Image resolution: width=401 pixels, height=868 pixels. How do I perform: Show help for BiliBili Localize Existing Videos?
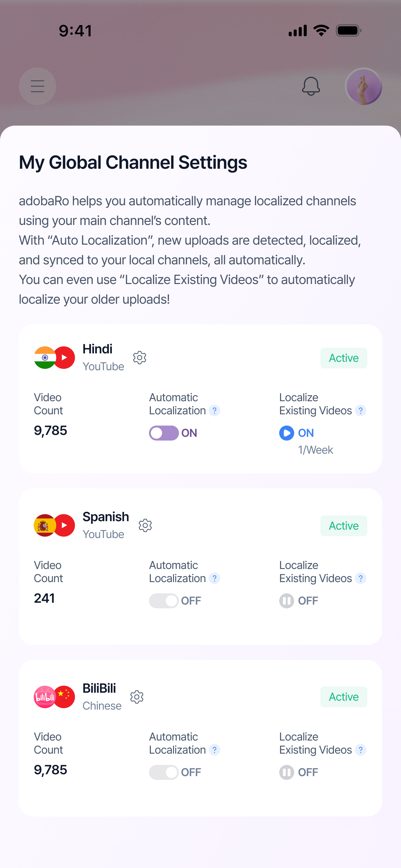tap(361, 750)
